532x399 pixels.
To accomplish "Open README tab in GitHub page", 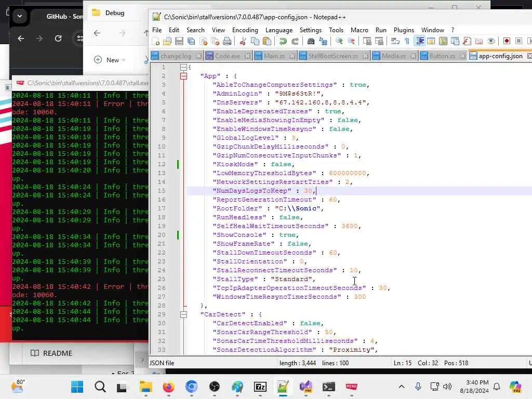I will [x=51, y=353].
